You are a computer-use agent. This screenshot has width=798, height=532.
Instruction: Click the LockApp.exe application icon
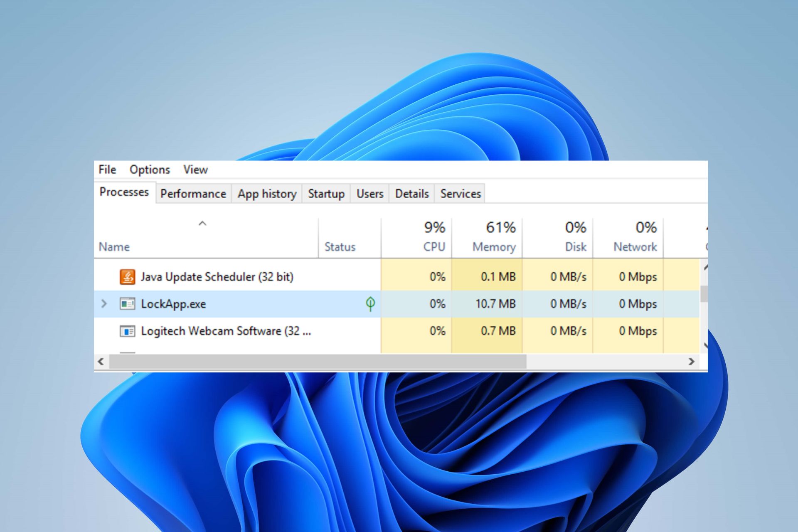[x=128, y=304]
